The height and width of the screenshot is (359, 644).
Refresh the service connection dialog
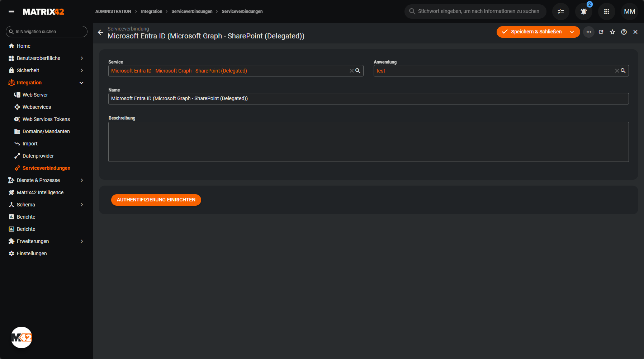pyautogui.click(x=601, y=32)
